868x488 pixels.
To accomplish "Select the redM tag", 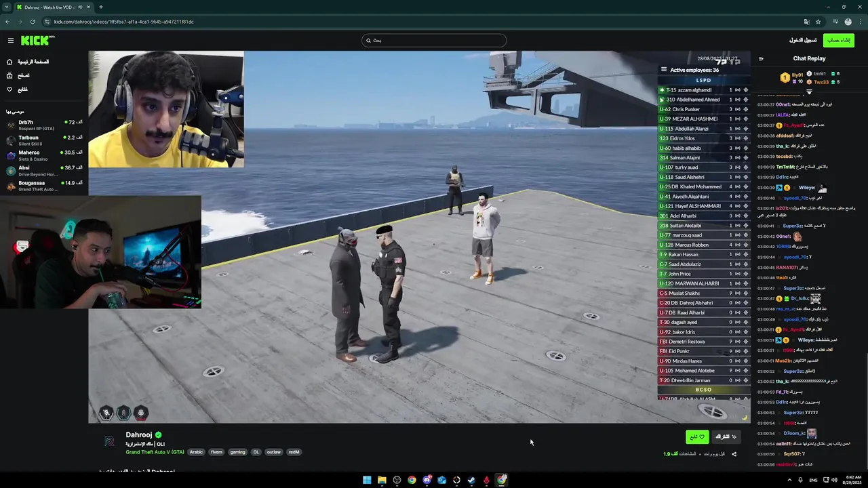I will point(294,452).
